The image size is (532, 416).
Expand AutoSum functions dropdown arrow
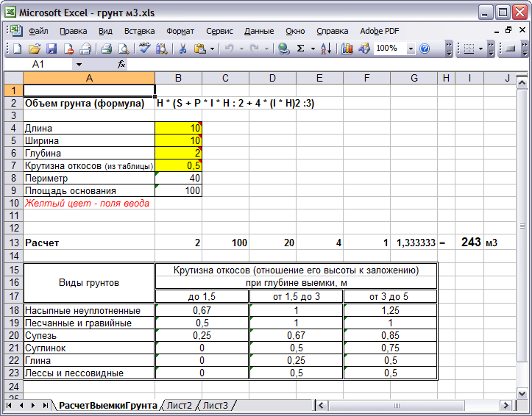point(313,49)
